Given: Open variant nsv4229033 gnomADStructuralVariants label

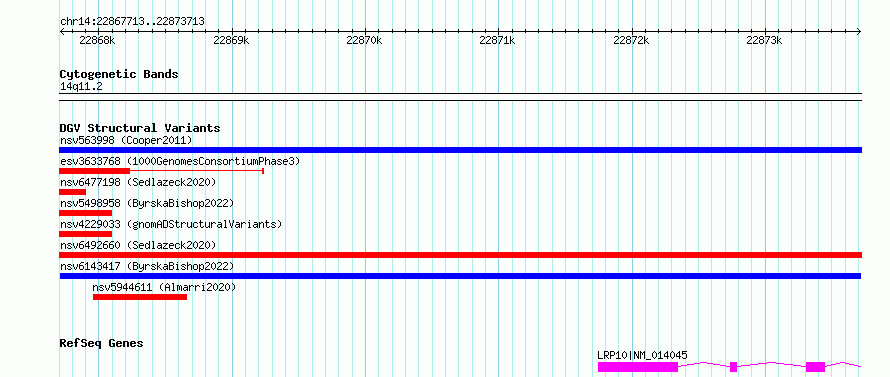Looking at the screenshot, I should tap(171, 224).
